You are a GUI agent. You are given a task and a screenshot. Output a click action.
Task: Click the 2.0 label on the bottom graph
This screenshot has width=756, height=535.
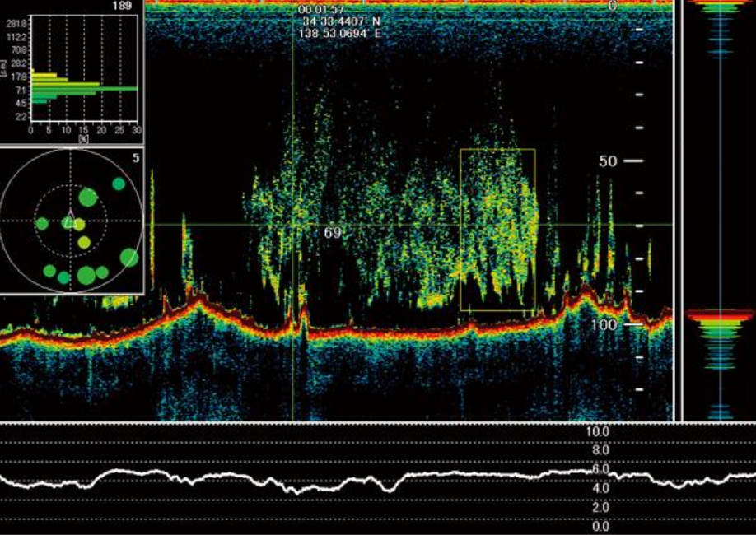click(599, 508)
